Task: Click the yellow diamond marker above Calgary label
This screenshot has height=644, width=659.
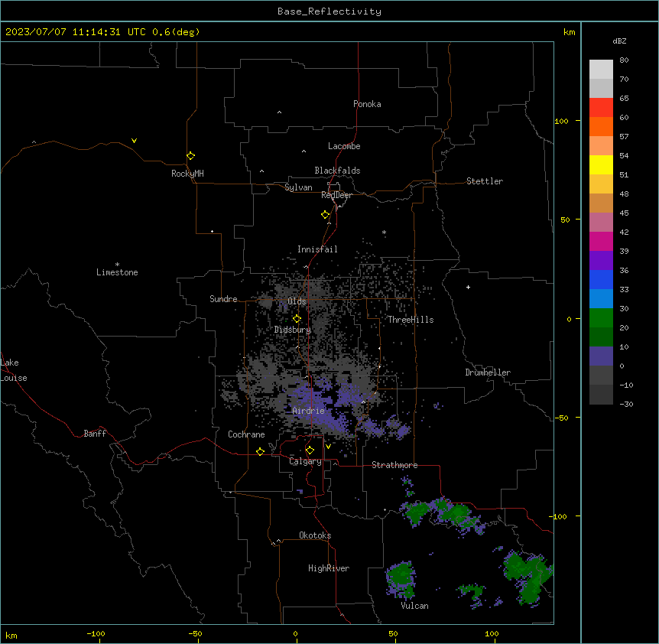Action: point(310,450)
